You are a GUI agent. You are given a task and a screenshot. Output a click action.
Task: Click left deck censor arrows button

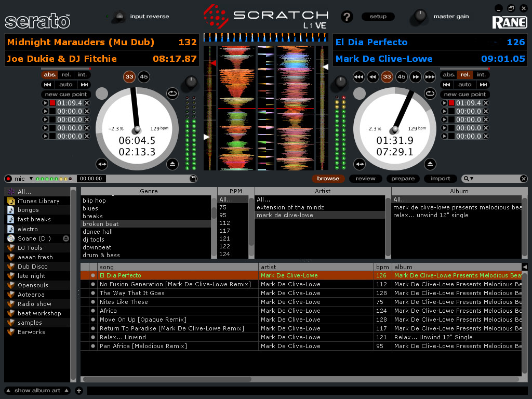(102, 164)
